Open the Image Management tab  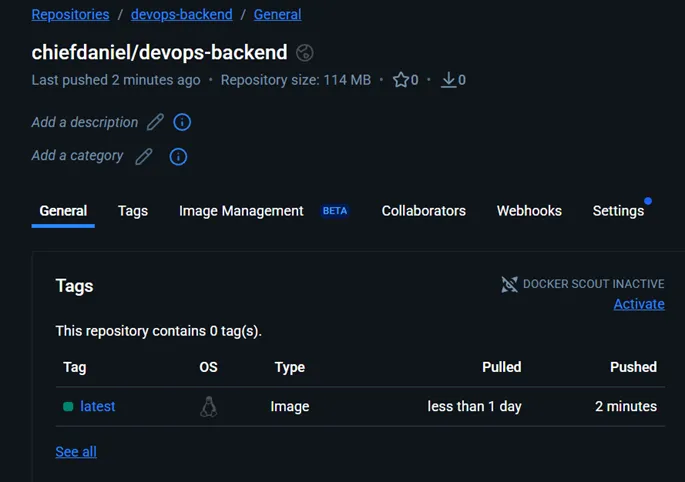click(x=241, y=211)
